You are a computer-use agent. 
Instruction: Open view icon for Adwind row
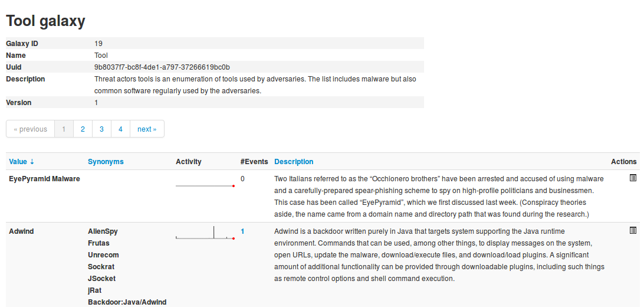pos(633,230)
